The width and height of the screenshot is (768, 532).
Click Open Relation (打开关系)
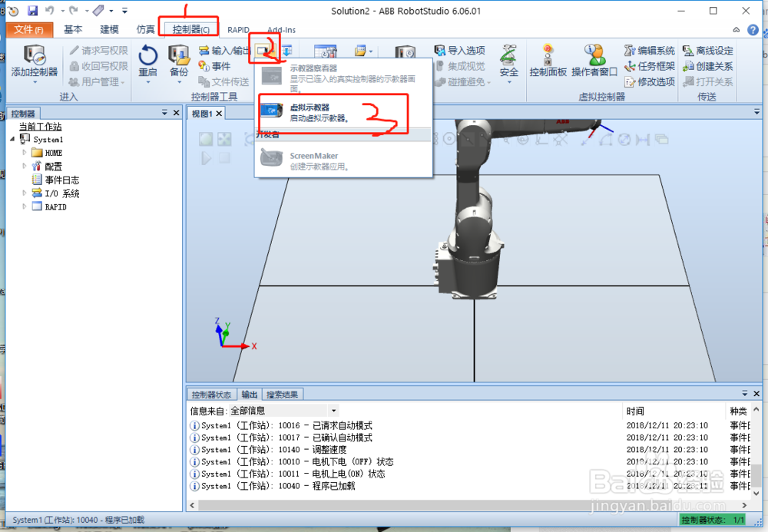[708, 81]
